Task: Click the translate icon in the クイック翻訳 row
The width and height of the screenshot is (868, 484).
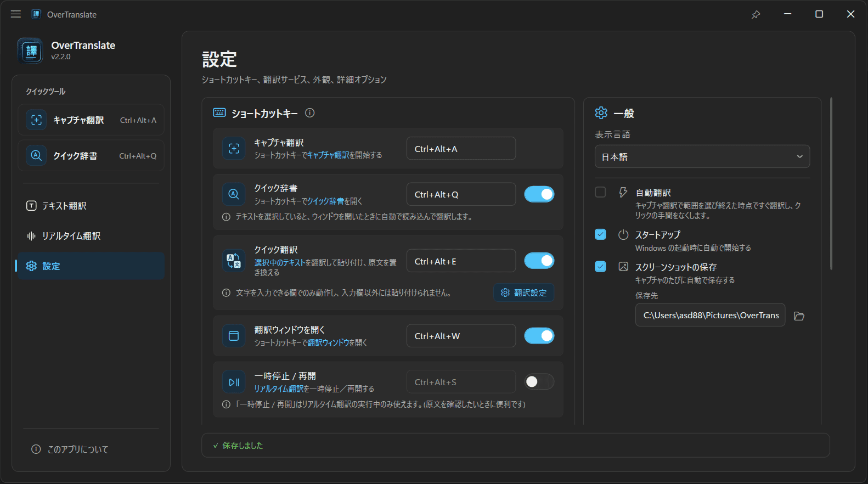Action: tap(234, 261)
